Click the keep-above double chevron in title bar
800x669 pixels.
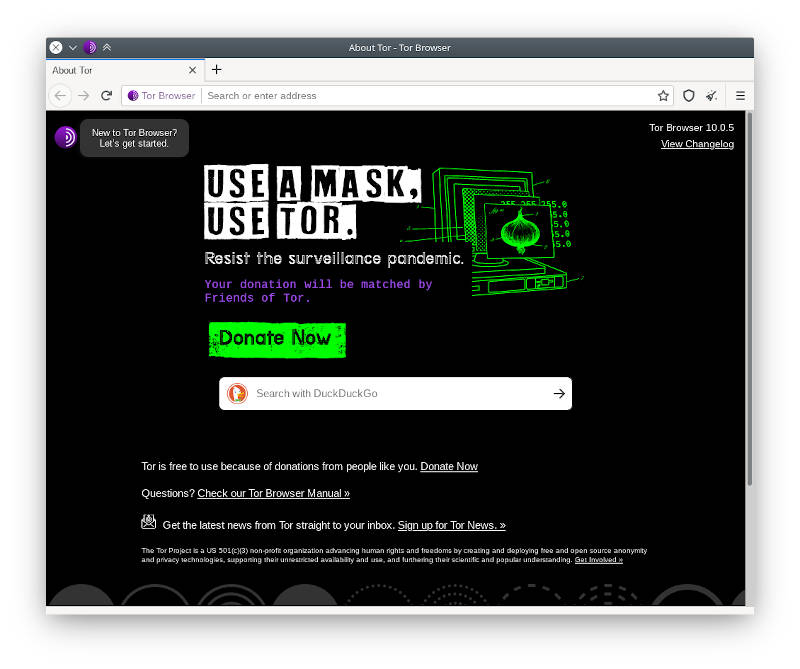[x=107, y=47]
